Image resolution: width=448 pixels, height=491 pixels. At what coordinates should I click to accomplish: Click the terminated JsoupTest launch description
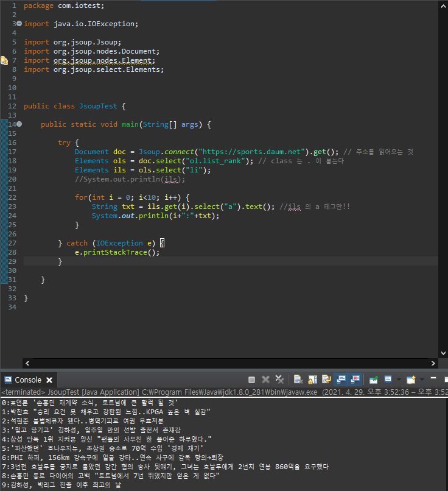(x=224, y=392)
